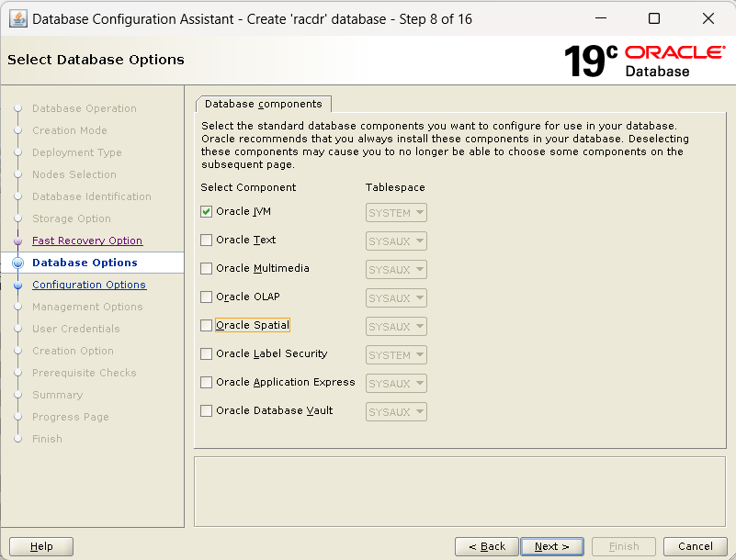Check the Oracle Spatial option
The height and width of the screenshot is (560, 736).
[206, 326]
